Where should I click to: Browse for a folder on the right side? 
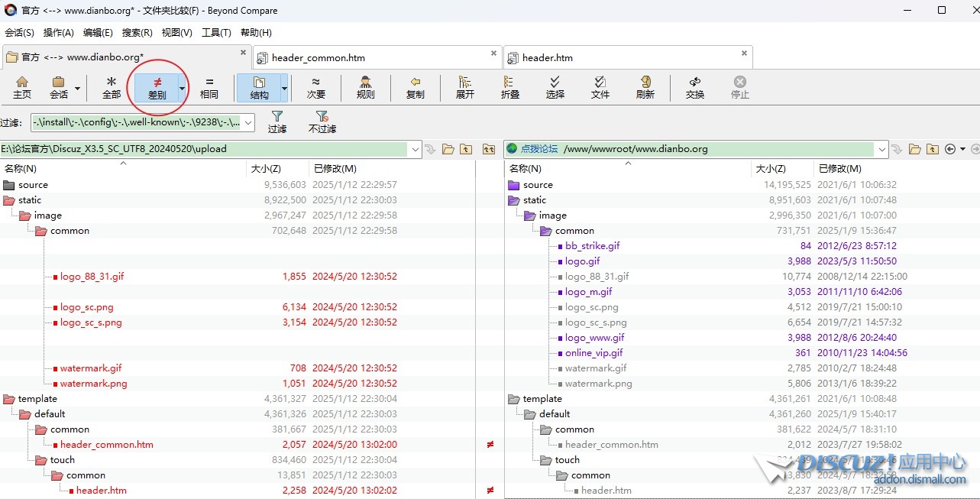click(915, 149)
